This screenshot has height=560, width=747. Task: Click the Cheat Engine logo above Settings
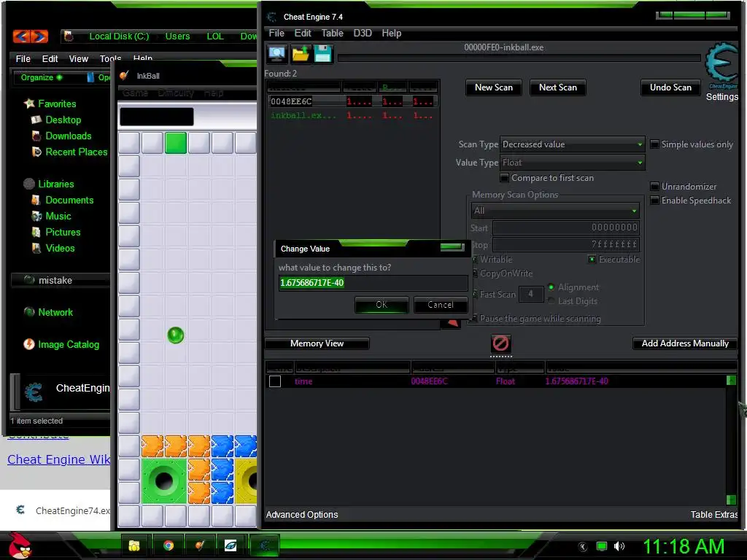click(721, 65)
